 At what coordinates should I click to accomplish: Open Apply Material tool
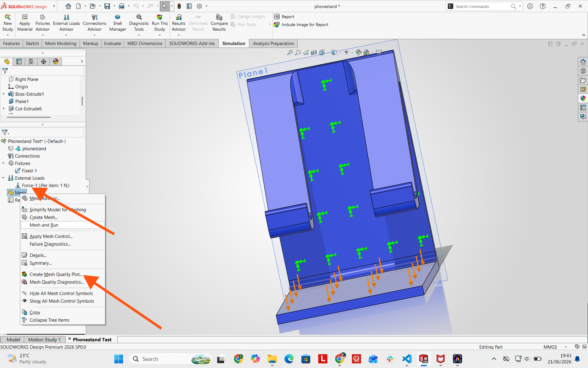point(25,23)
